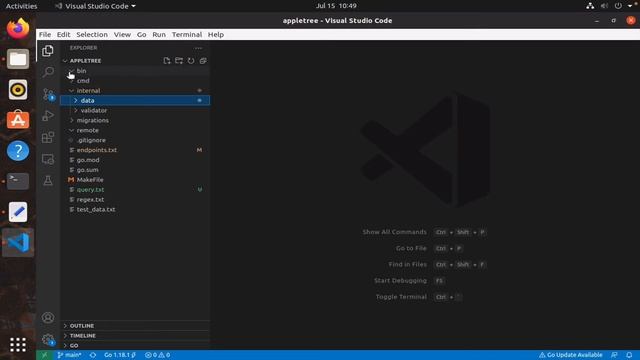Show Applications grid in dock
The height and width of the screenshot is (360, 640).
[x=18, y=345]
